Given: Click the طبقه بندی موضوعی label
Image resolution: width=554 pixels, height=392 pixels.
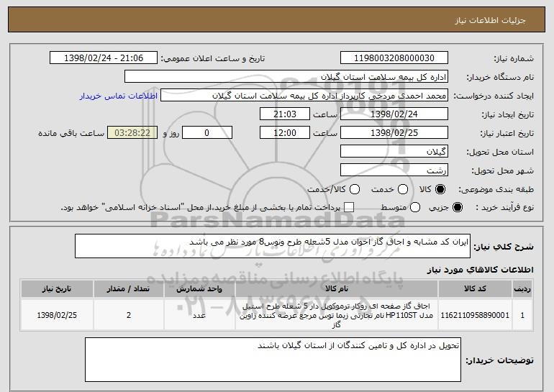Looking at the screenshot, I should pos(496,189).
